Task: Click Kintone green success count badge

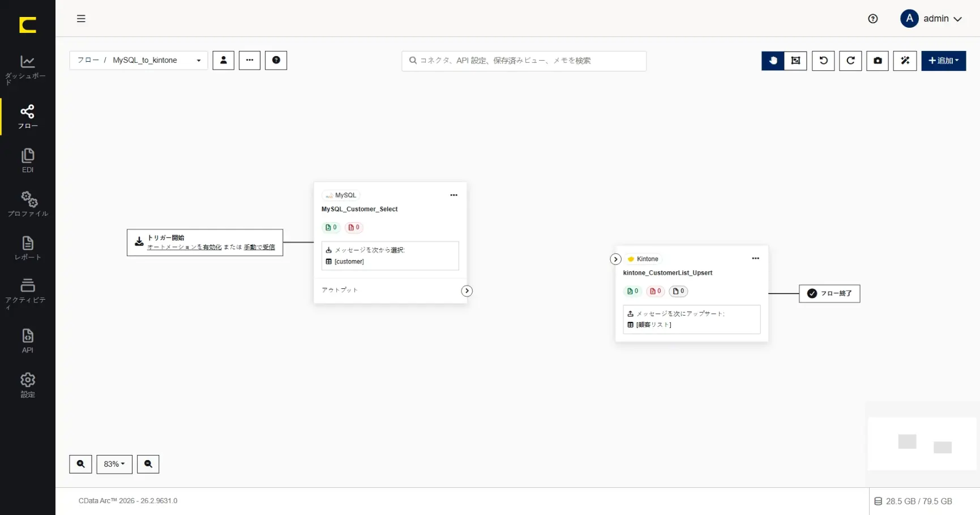Action: (632, 291)
